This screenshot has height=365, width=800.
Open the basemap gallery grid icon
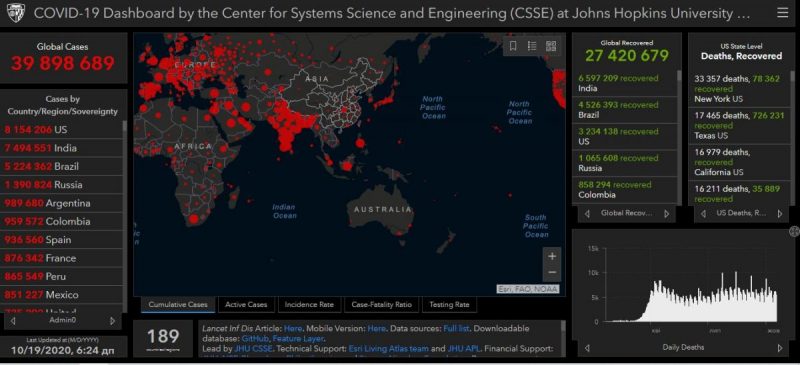pyautogui.click(x=551, y=46)
